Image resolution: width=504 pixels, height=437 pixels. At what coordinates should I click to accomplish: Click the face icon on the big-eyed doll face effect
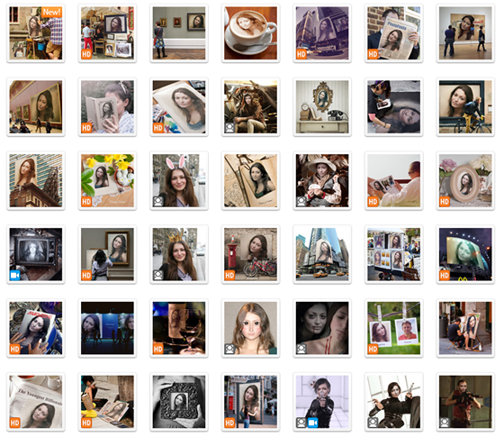[229, 350]
